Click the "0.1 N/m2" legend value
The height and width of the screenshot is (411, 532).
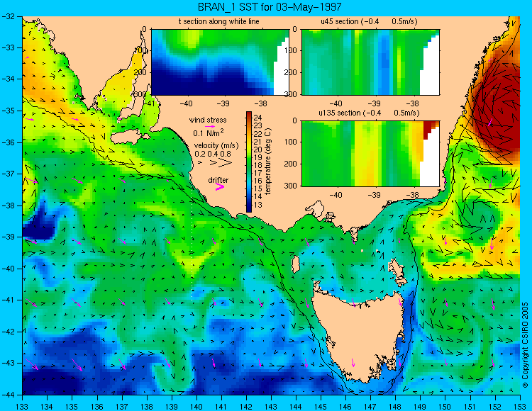pyautogui.click(x=209, y=133)
